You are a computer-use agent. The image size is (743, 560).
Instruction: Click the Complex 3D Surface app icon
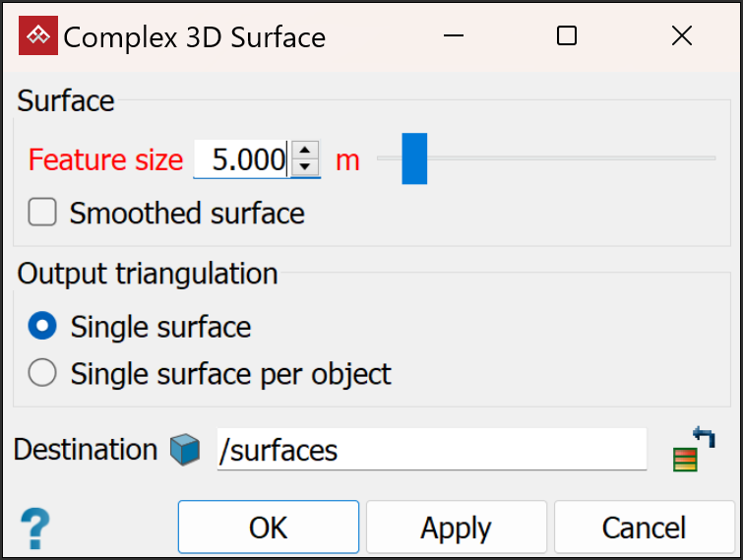point(37,36)
